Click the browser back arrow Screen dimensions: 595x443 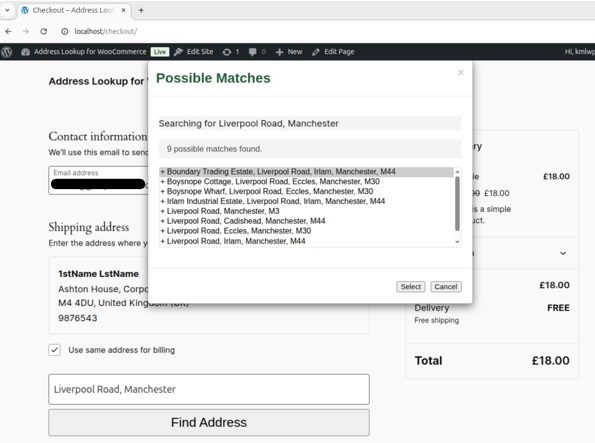click(x=8, y=32)
